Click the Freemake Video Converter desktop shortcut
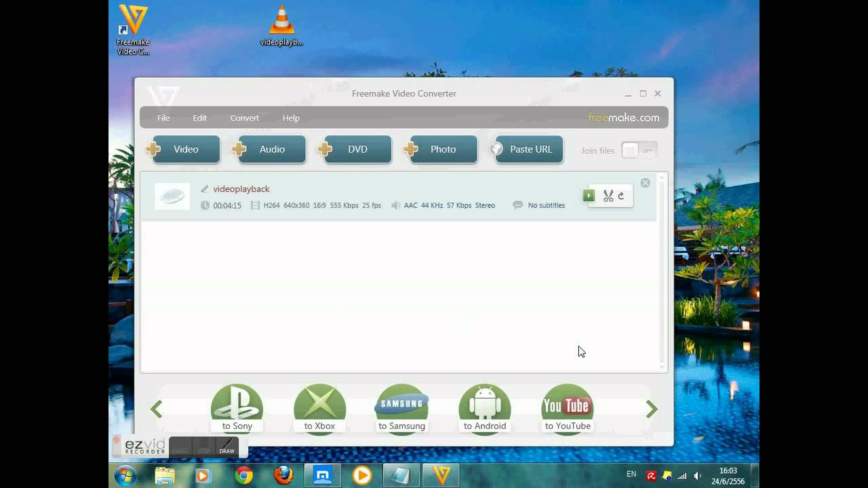Viewport: 868px width, 488px height. [132, 30]
